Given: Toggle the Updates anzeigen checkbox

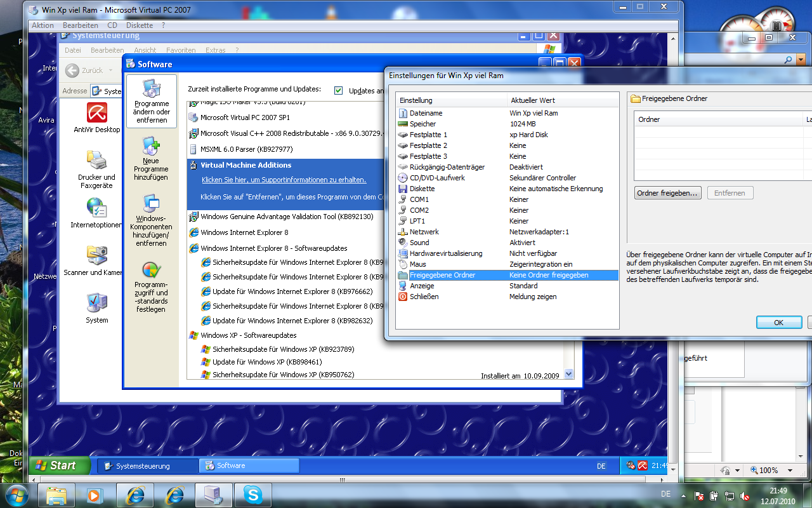Looking at the screenshot, I should [338, 90].
